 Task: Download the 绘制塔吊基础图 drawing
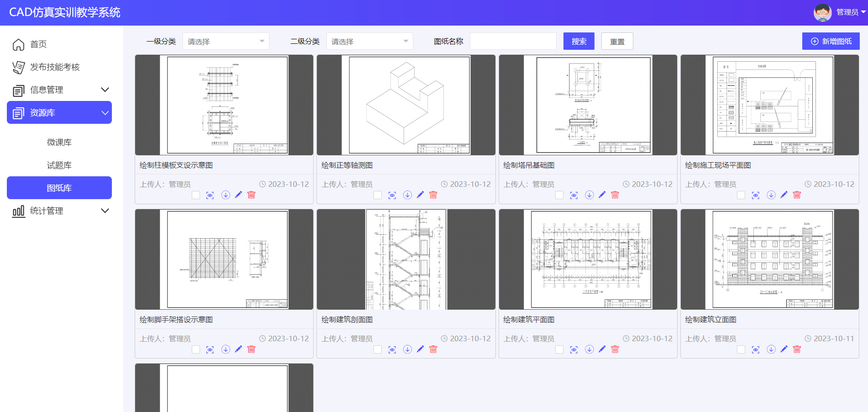point(589,195)
